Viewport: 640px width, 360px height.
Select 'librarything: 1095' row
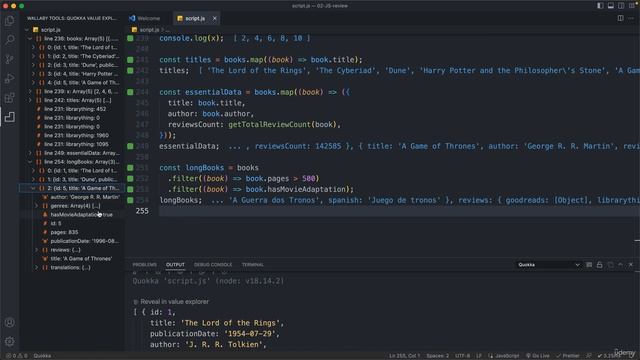point(72,144)
